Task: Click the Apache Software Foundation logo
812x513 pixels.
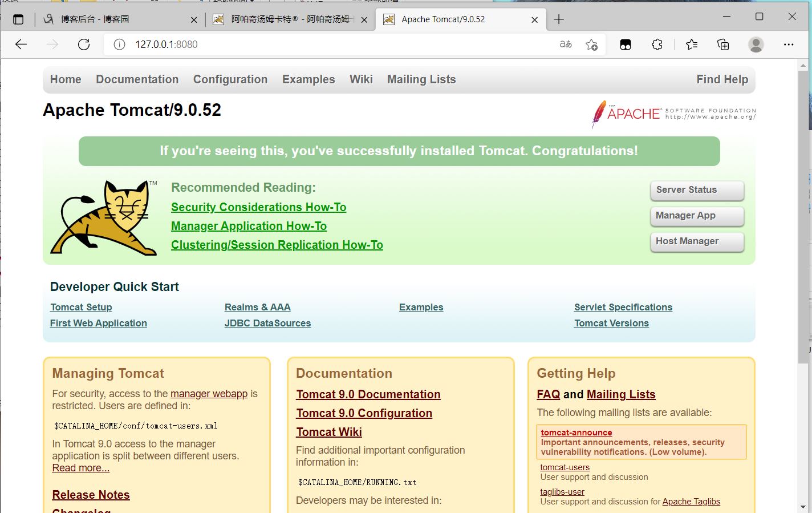Action: 673,114
